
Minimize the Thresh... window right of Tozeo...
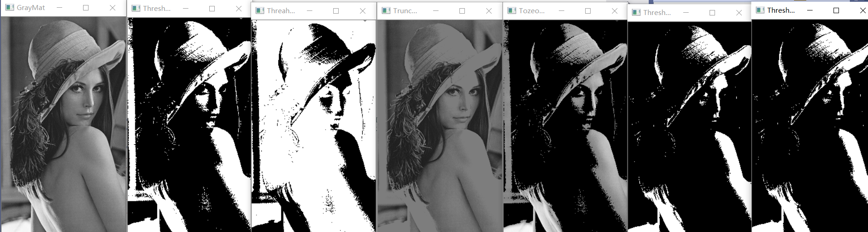(x=686, y=12)
